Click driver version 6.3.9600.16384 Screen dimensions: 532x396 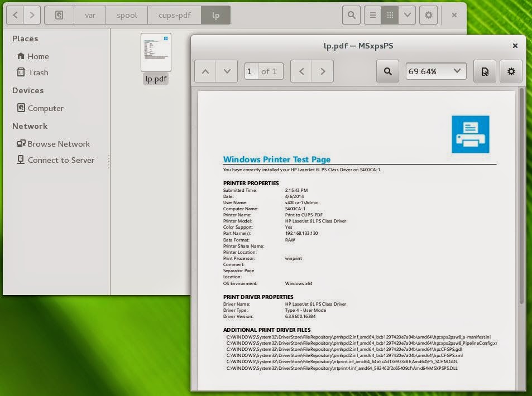300,316
